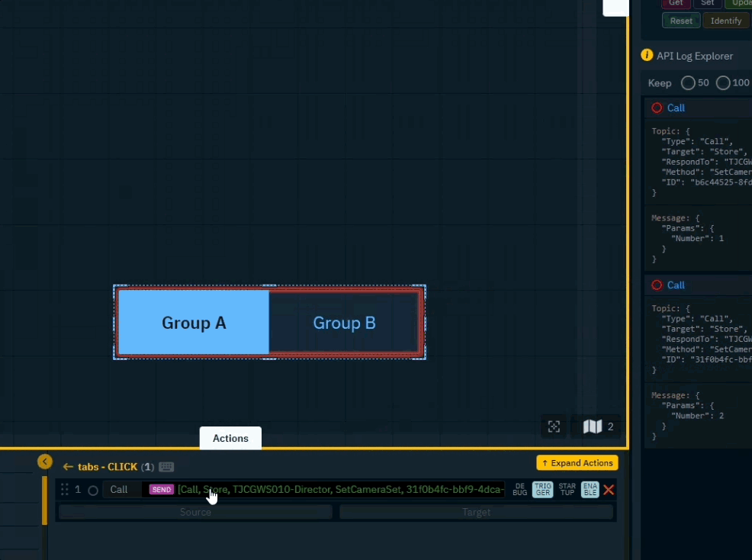Viewport: 752px width, 560px height.
Task: Click the Expand Actions button
Action: tap(577, 463)
